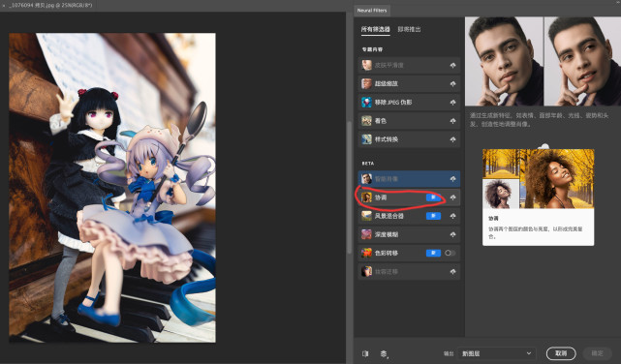This screenshot has height=364, width=621.
Task: Download the 着色 filter via cloud icon
Action: (x=452, y=121)
